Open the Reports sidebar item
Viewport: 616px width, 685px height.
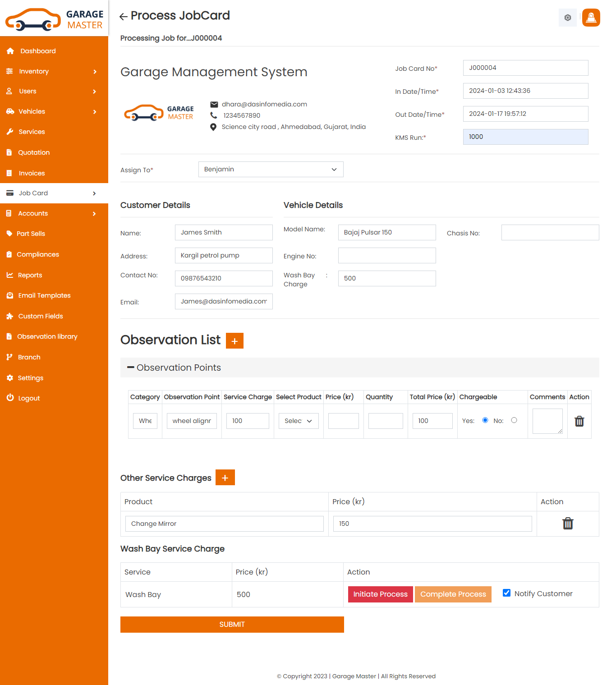(30, 275)
